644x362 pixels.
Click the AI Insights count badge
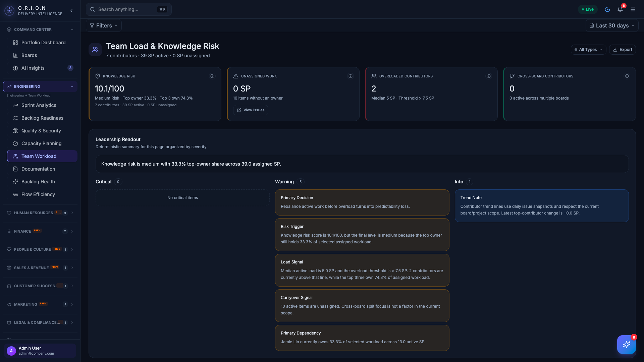tap(70, 68)
